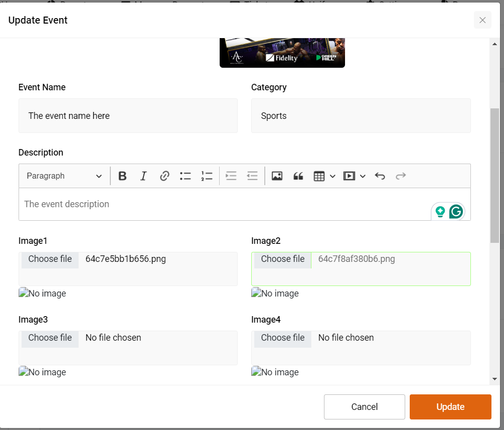Click the Image2 'No image' placeholder

click(275, 294)
